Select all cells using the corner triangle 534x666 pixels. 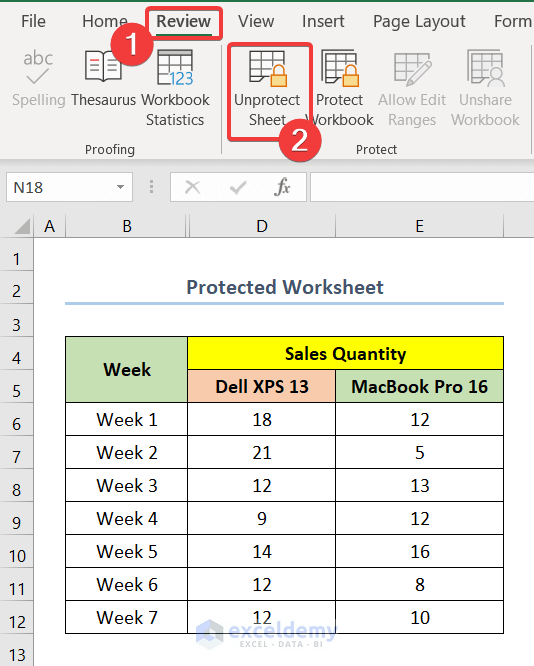click(x=21, y=226)
